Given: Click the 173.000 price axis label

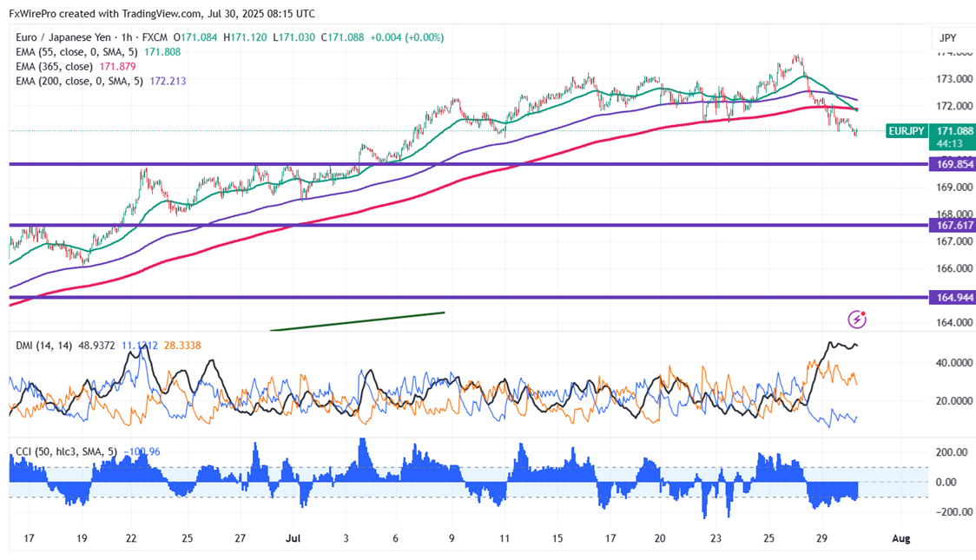Looking at the screenshot, I should (x=954, y=79).
